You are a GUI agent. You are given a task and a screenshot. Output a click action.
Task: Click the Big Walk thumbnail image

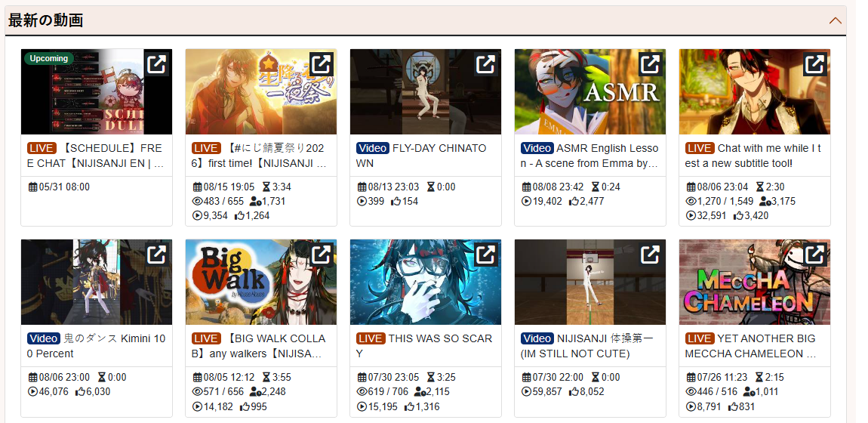(x=260, y=282)
